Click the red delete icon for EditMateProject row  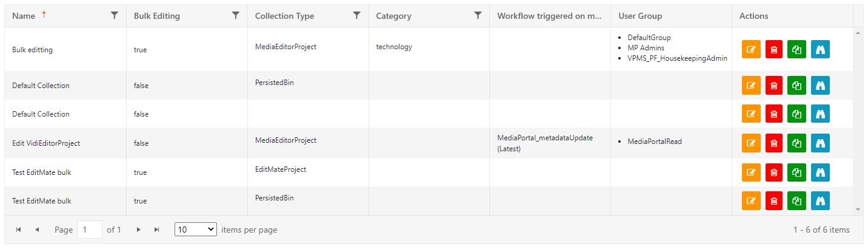pyautogui.click(x=774, y=172)
